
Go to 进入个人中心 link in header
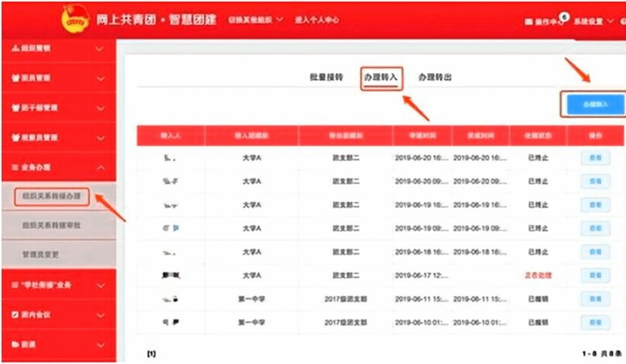pyautogui.click(x=317, y=20)
